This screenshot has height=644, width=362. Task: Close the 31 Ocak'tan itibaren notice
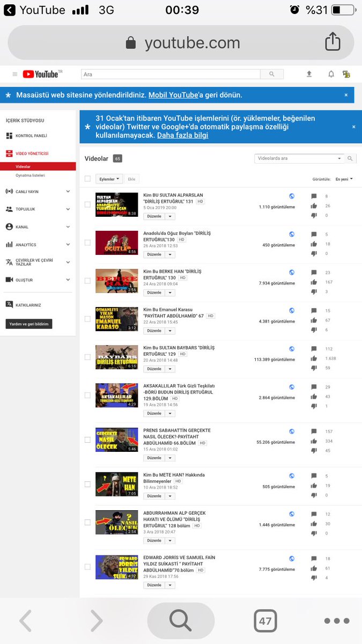coord(353,127)
